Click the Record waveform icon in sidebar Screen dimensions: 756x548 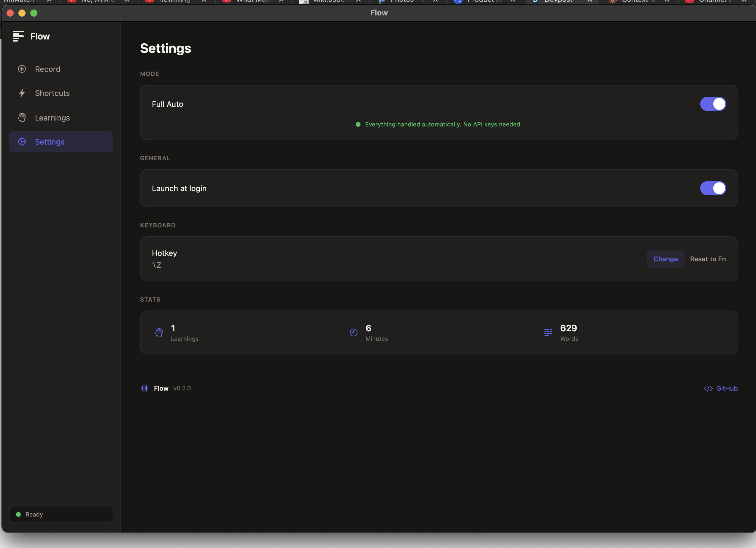tap(22, 69)
